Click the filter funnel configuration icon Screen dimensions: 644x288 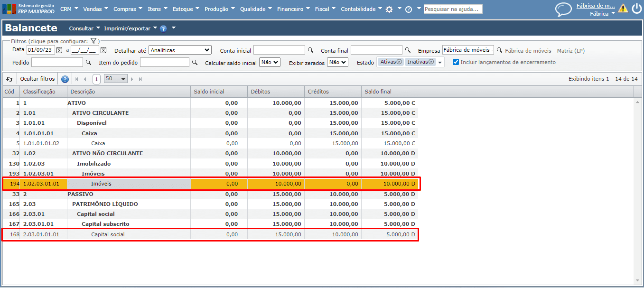(x=93, y=41)
